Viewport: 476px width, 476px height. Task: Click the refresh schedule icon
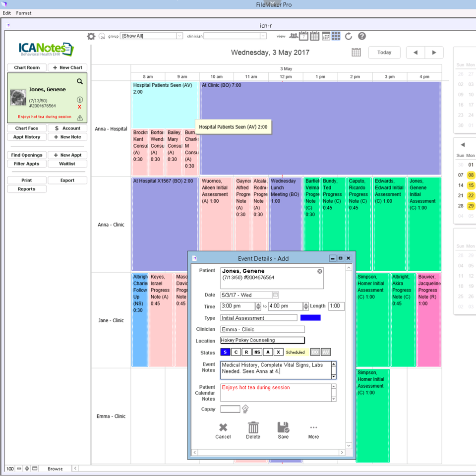tap(349, 36)
